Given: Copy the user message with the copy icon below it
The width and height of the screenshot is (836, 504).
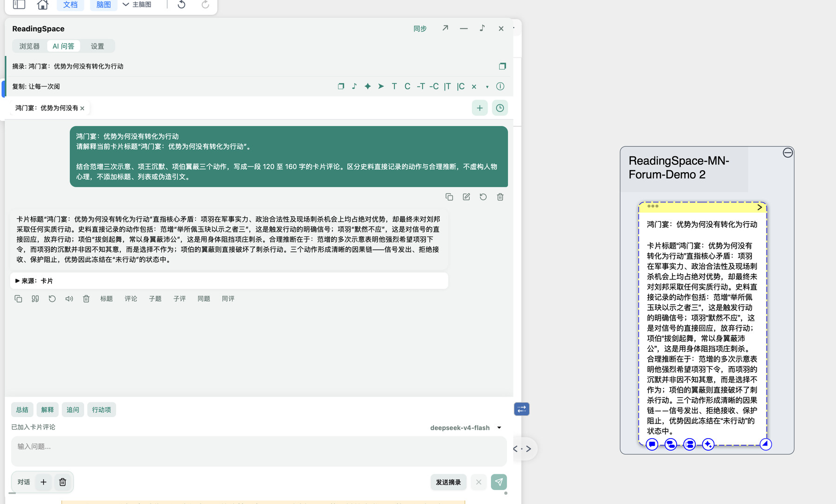Looking at the screenshot, I should coord(449,197).
